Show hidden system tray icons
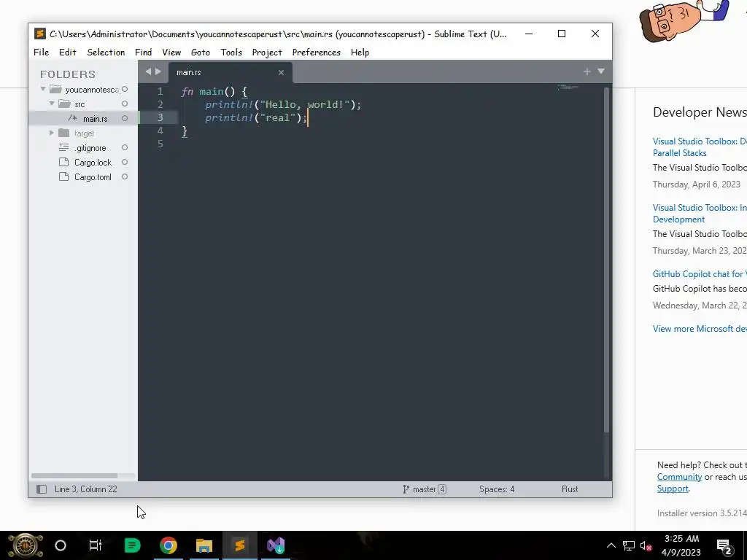The width and height of the screenshot is (747, 560). (x=611, y=545)
